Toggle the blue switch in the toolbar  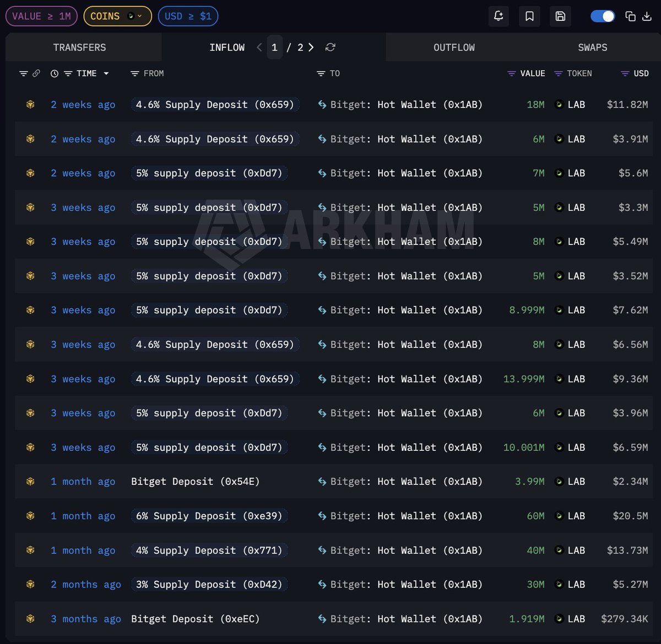(603, 16)
